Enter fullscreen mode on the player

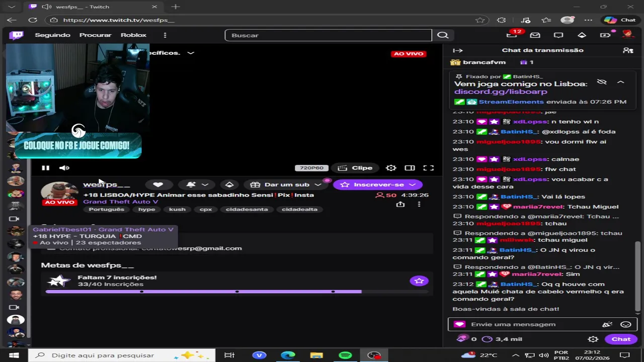tap(428, 168)
